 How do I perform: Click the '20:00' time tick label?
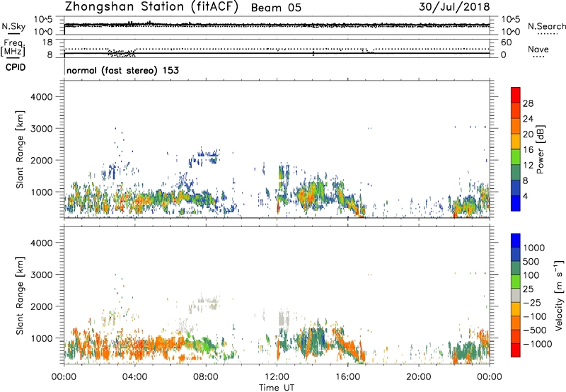[419, 377]
